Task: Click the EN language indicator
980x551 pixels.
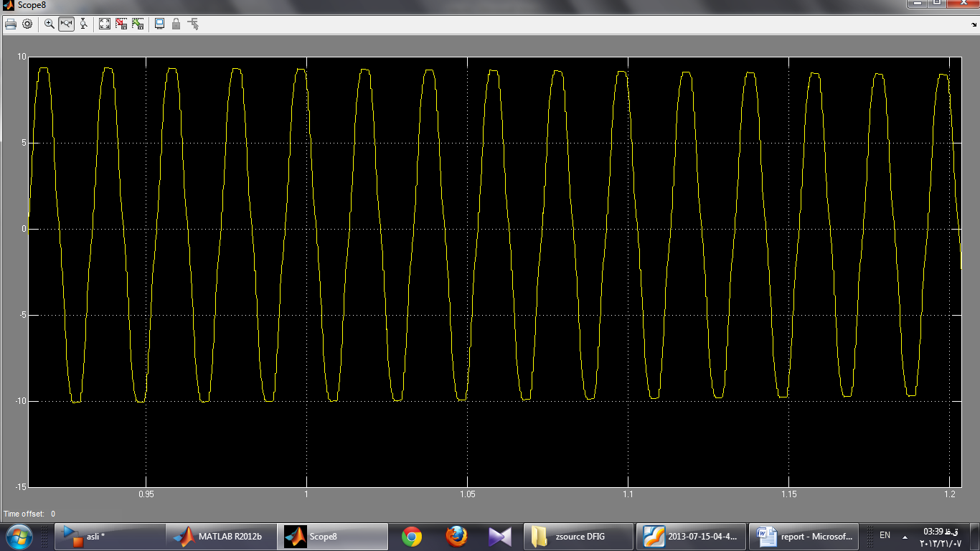Action: click(x=885, y=535)
